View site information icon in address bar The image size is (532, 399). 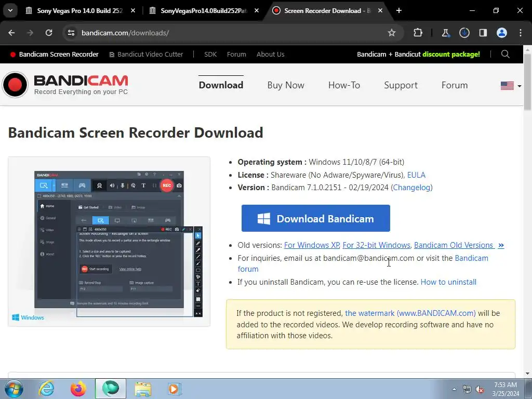[x=71, y=33]
